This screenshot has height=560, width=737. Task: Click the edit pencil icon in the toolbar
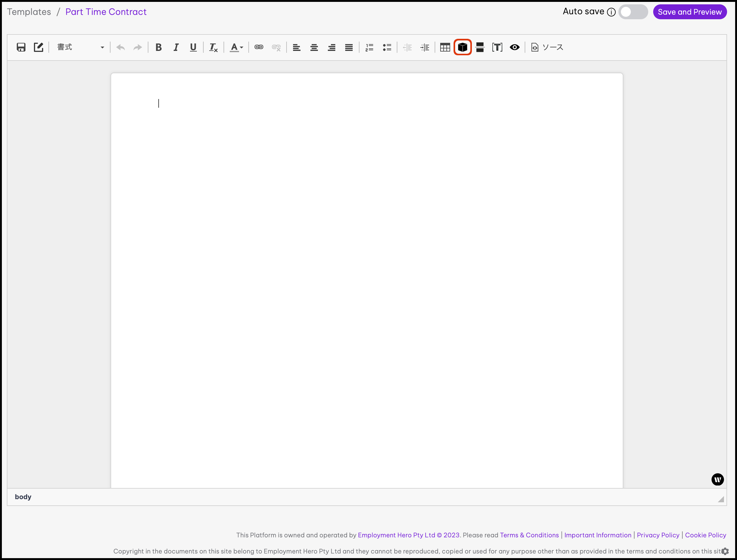pyautogui.click(x=38, y=47)
